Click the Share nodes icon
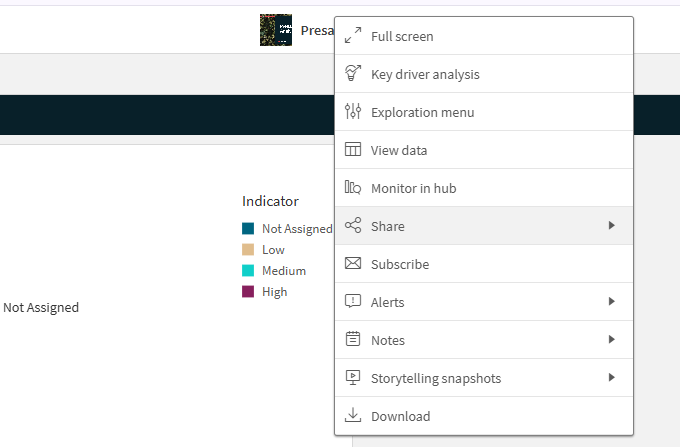680x447 pixels. [x=352, y=226]
